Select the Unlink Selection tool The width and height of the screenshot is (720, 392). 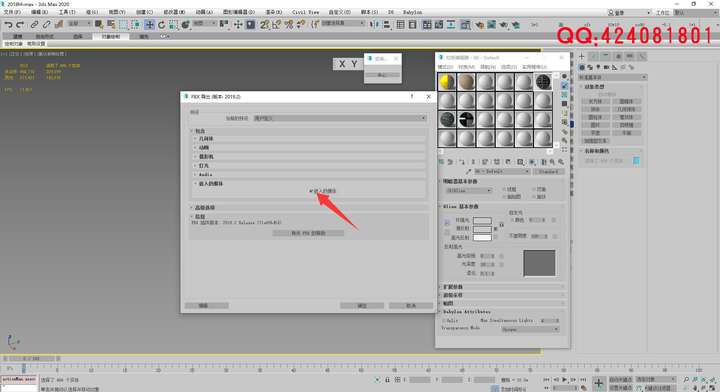(x=46, y=24)
